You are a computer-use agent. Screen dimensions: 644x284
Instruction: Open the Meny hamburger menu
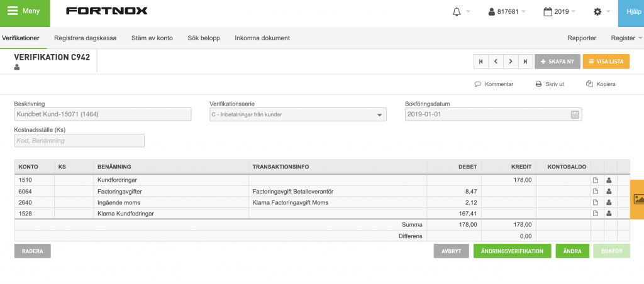(x=25, y=11)
